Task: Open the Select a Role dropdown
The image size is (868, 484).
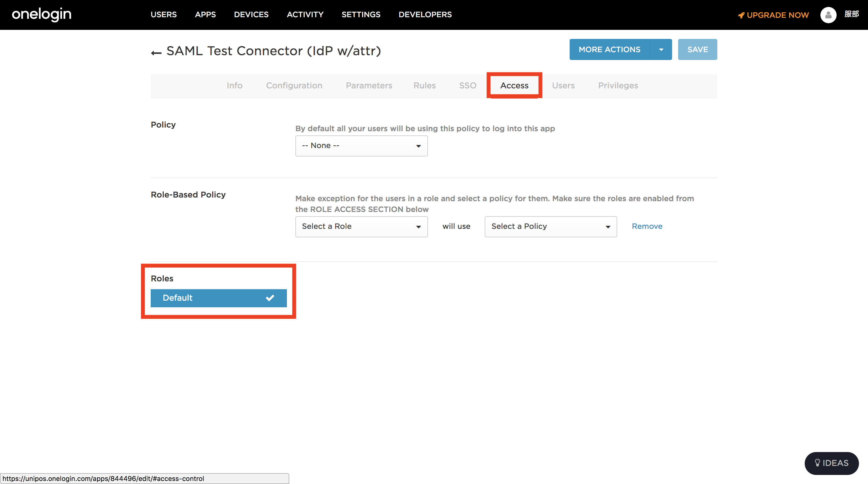Action: 361,226
